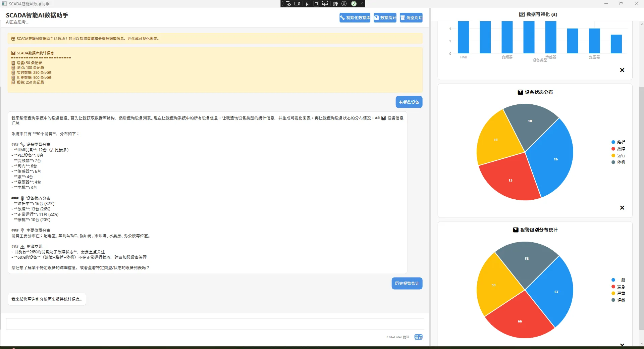Clear the chat with 清空对话
644x349 pixels.
click(411, 18)
